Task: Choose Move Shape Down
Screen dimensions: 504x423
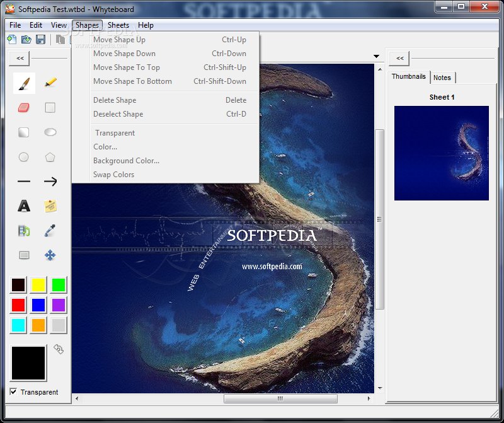Action: coord(165,54)
